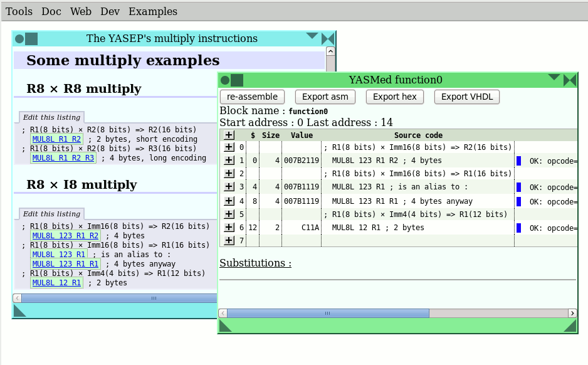Click up arrow of multiply window scrollbar

(330, 51)
